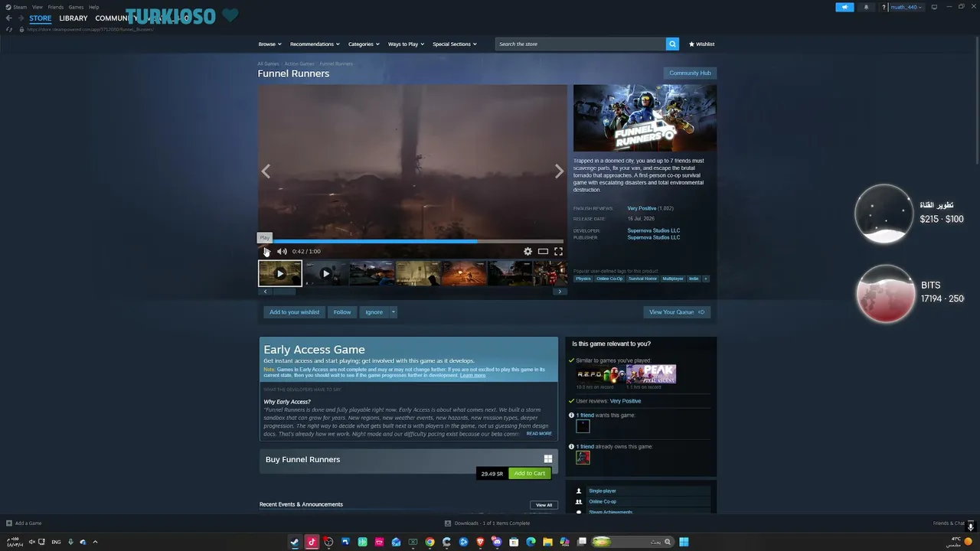Ignore this game

(x=374, y=312)
